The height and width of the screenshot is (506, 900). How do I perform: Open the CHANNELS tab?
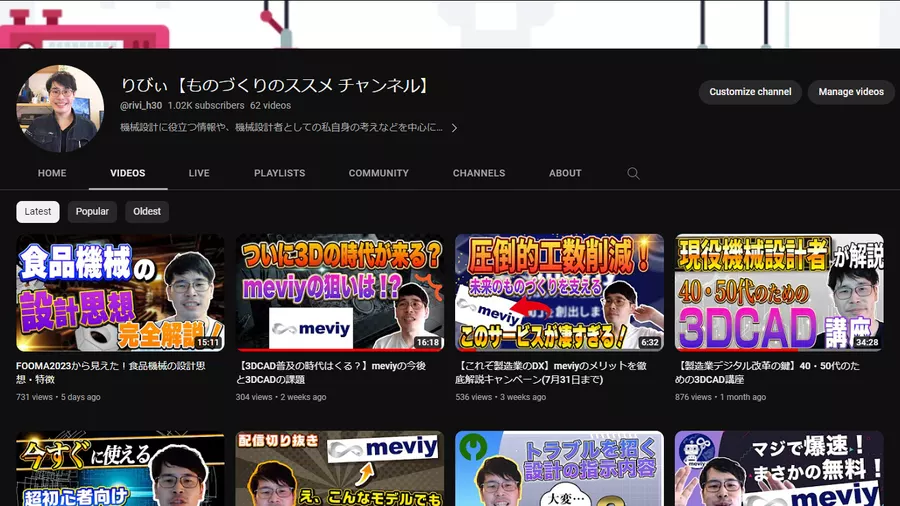(479, 173)
